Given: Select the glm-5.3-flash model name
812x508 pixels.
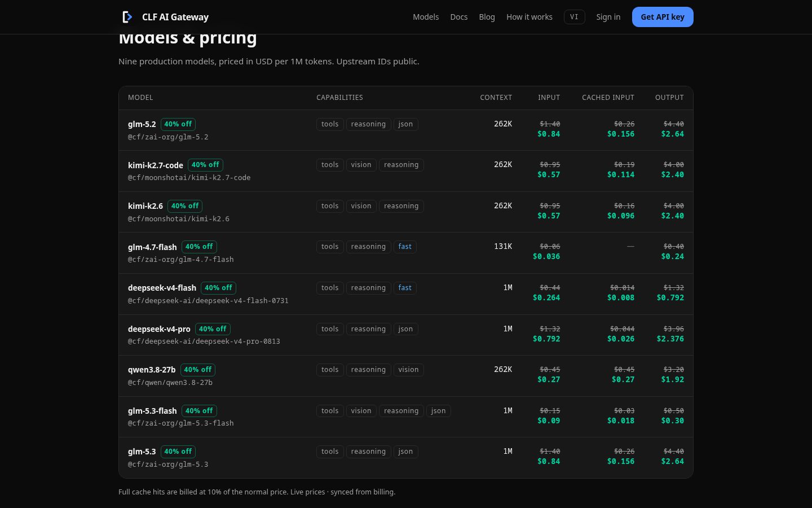Looking at the screenshot, I should [x=152, y=411].
